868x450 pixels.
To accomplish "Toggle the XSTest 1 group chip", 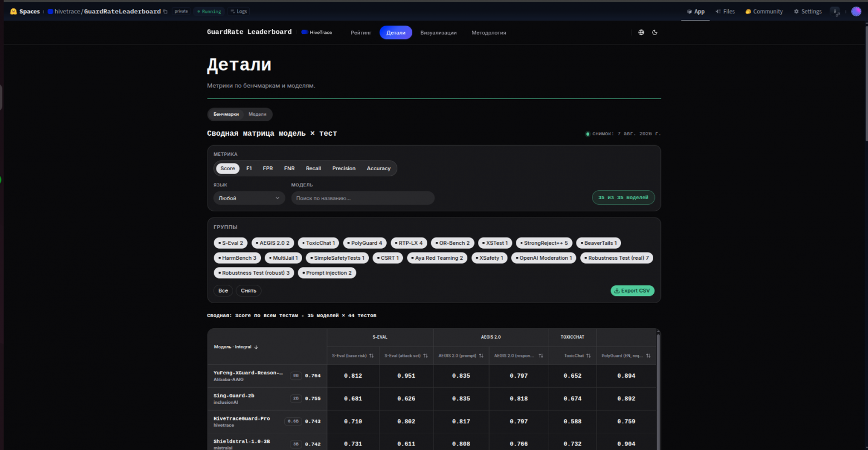I will pyautogui.click(x=495, y=243).
